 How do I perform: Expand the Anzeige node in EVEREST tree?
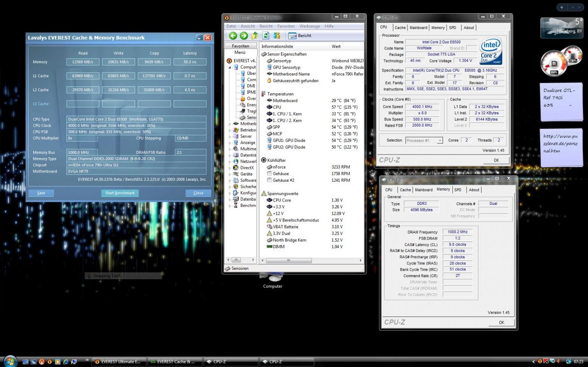pos(230,142)
